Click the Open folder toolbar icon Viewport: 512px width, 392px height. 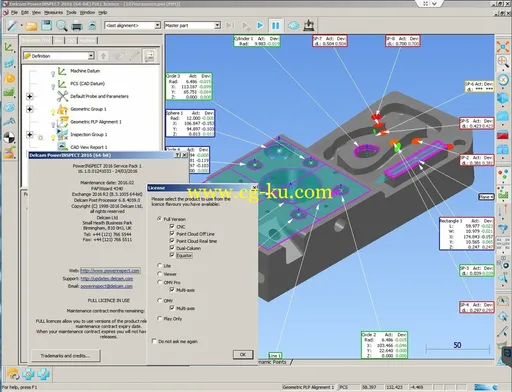[x=31, y=26]
